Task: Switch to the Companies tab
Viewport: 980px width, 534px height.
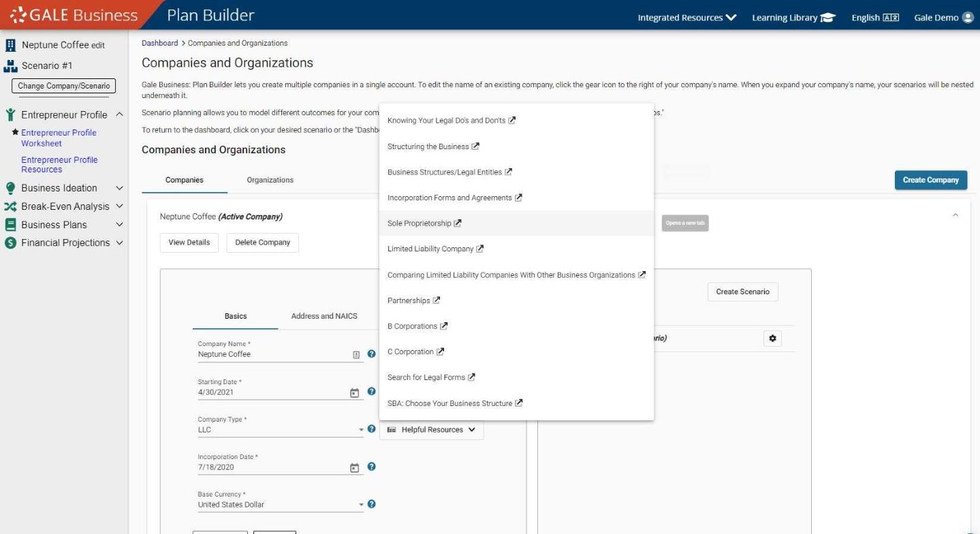Action: pyautogui.click(x=185, y=180)
